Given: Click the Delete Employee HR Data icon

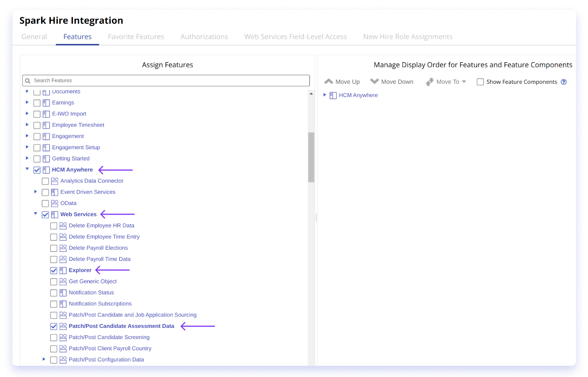Looking at the screenshot, I should [x=63, y=226].
